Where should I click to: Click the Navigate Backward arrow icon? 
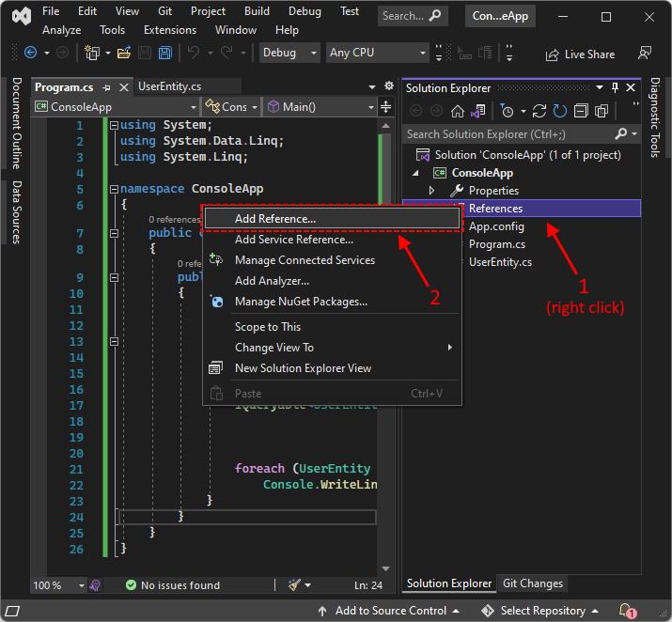[x=30, y=54]
